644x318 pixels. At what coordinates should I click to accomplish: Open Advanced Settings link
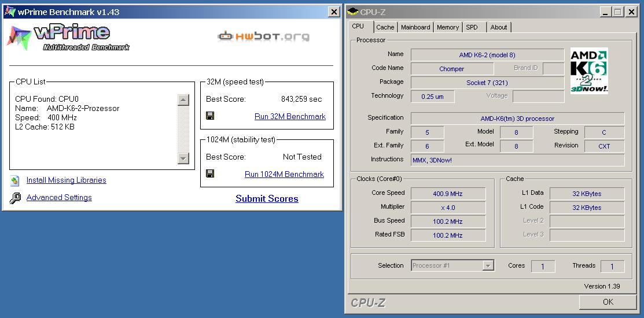pos(59,197)
